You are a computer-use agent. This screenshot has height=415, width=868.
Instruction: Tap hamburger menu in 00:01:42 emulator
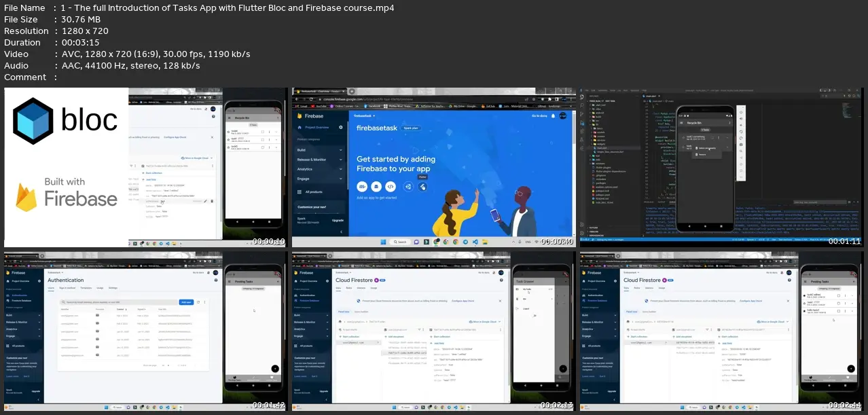229,281
